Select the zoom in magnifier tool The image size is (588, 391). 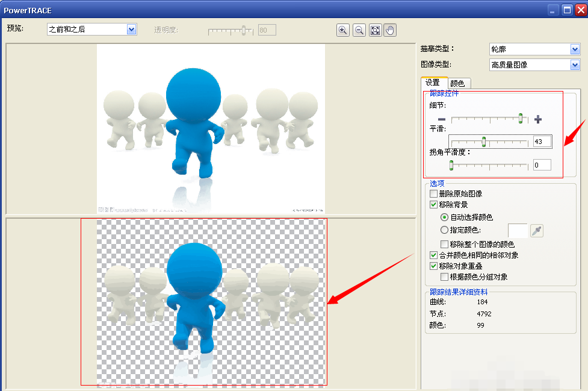342,30
